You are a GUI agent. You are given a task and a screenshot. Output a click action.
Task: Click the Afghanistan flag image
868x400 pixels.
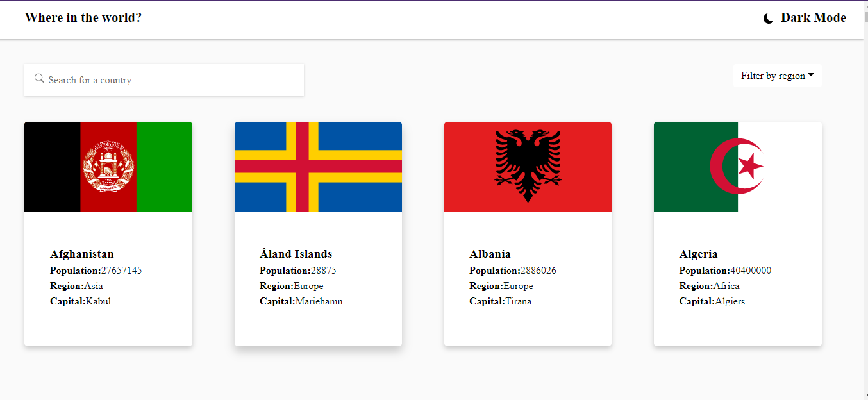coord(108,167)
